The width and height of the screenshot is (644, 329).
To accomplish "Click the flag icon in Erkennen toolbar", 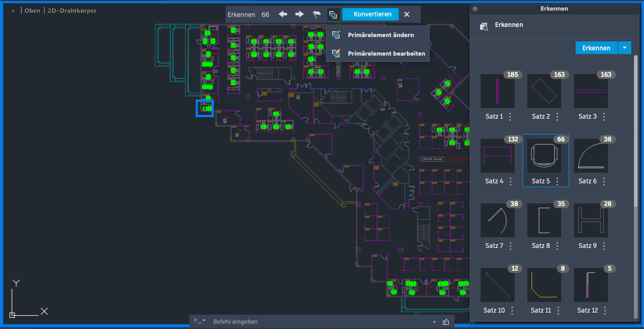I will (x=317, y=14).
